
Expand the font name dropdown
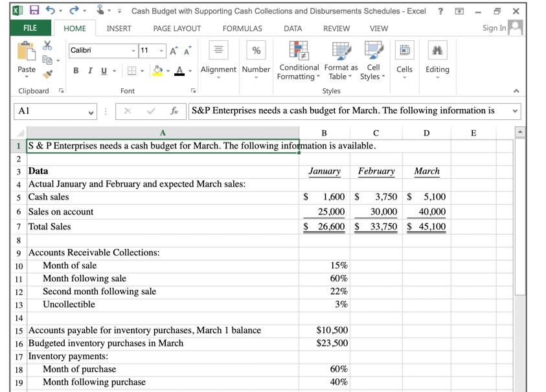point(133,51)
